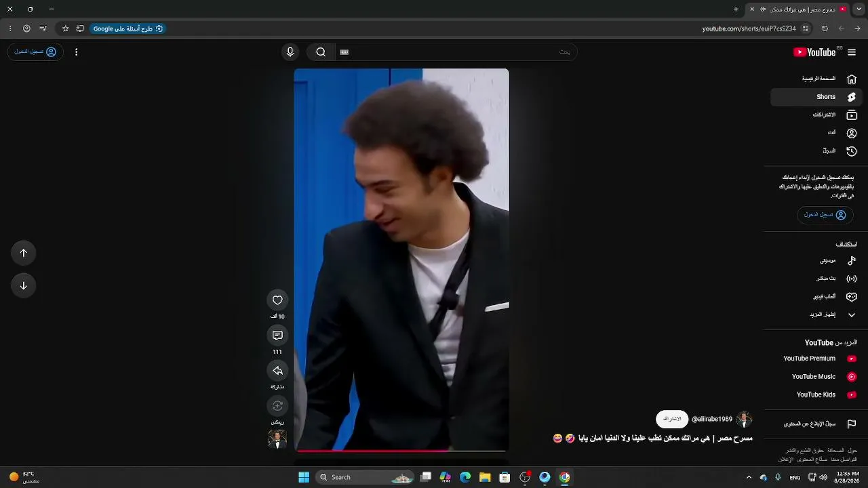Go to the previous Short with up arrow
Image resolution: width=868 pixels, height=488 pixels.
click(x=24, y=253)
